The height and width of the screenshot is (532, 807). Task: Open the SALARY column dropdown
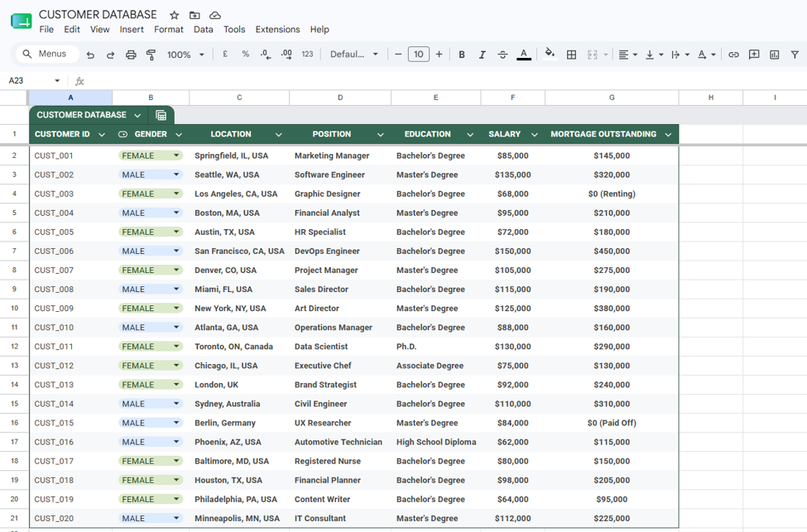tap(534, 134)
